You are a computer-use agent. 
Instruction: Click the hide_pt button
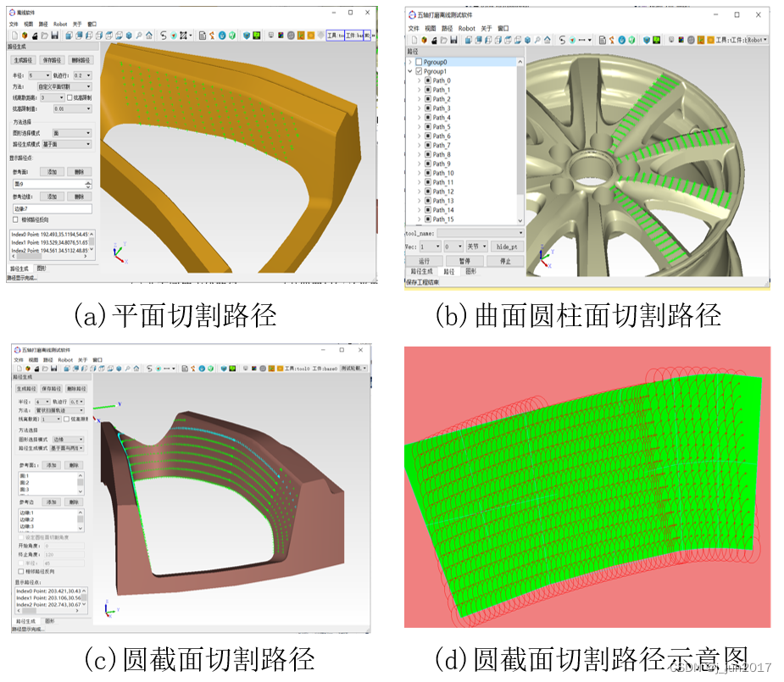[x=508, y=247]
